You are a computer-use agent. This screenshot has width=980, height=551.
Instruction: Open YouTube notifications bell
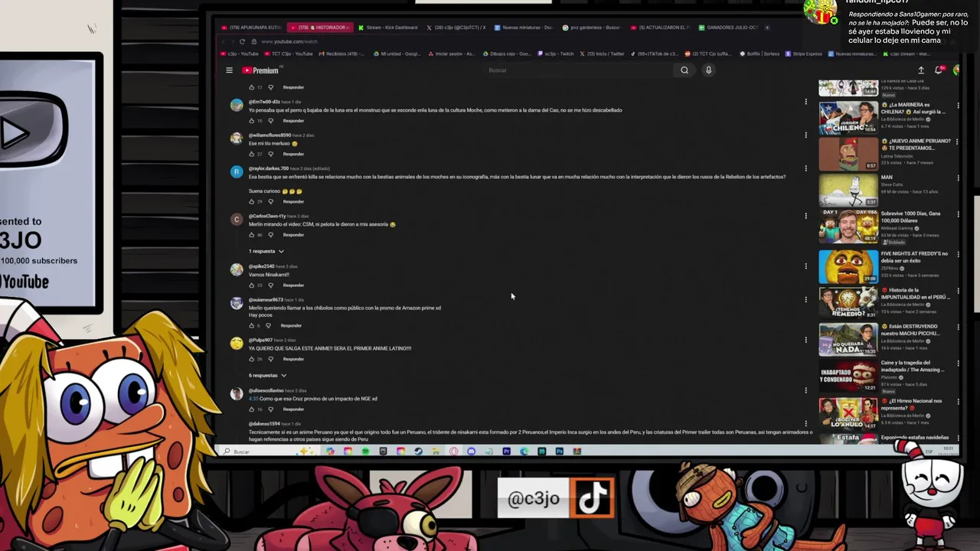click(x=939, y=70)
